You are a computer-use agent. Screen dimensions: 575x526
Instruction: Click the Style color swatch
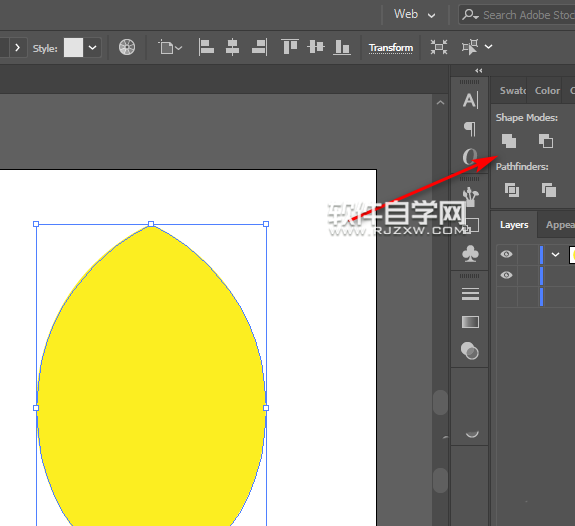pos(73,48)
